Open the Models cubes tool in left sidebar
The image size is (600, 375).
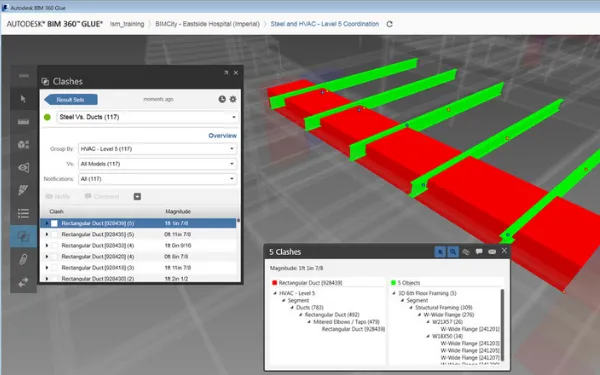[x=23, y=145]
